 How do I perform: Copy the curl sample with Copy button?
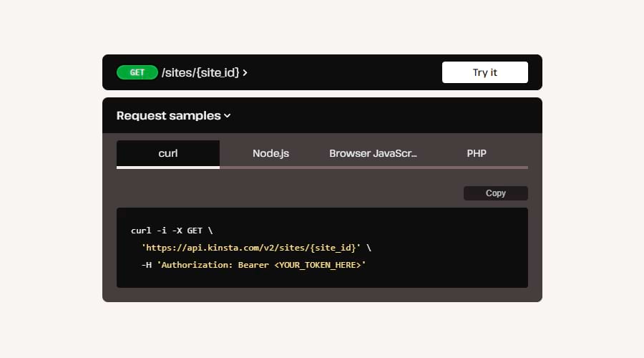(x=495, y=193)
